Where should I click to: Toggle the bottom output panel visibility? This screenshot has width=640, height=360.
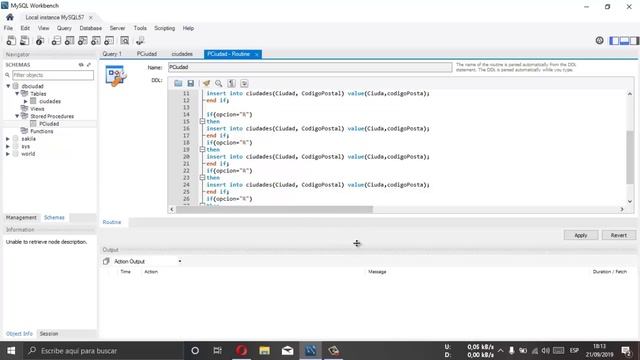click(624, 40)
